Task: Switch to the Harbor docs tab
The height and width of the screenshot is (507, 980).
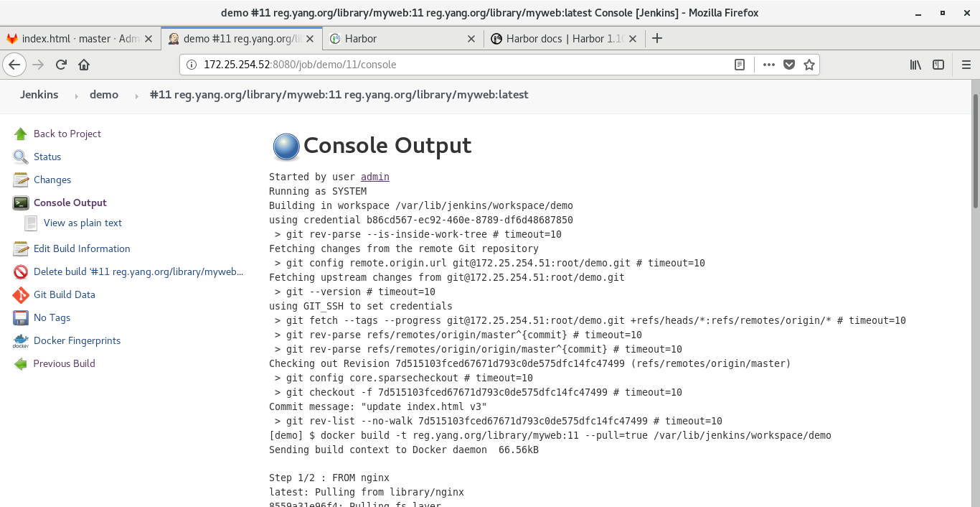Action: pyautogui.click(x=565, y=39)
